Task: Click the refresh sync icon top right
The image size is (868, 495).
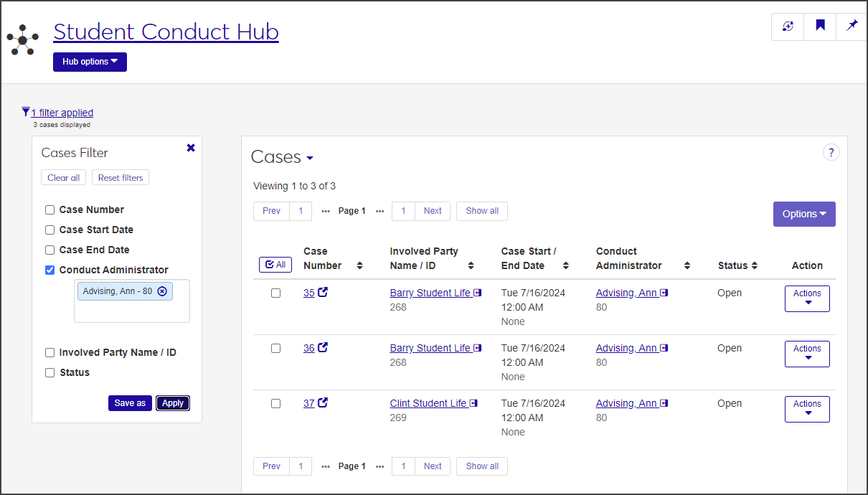Action: click(788, 27)
